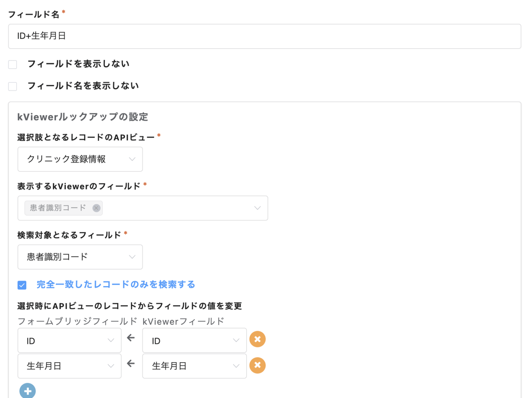Click the フィールド名 input containing ID+生年月日
The width and height of the screenshot is (532, 398).
click(x=265, y=36)
